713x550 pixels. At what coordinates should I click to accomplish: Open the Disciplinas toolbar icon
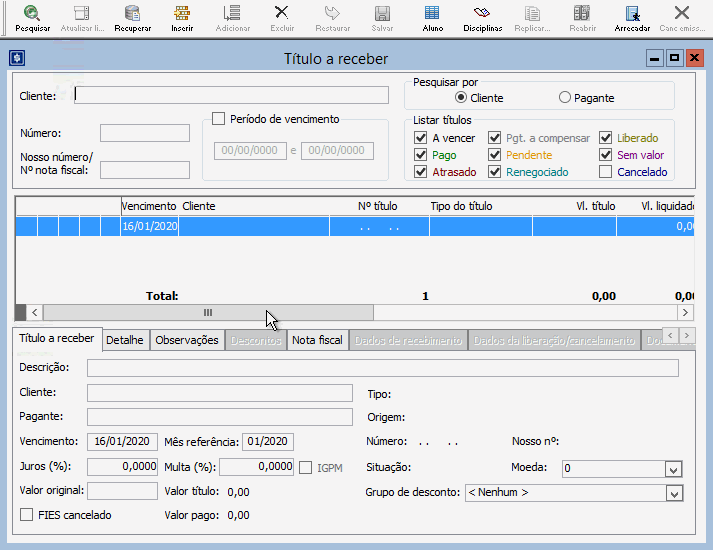click(x=482, y=16)
